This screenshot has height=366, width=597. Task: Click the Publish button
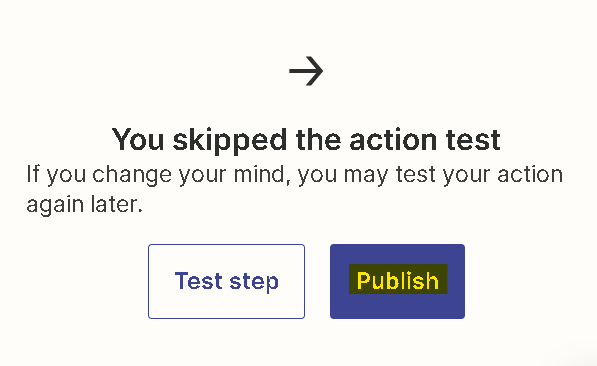[397, 281]
